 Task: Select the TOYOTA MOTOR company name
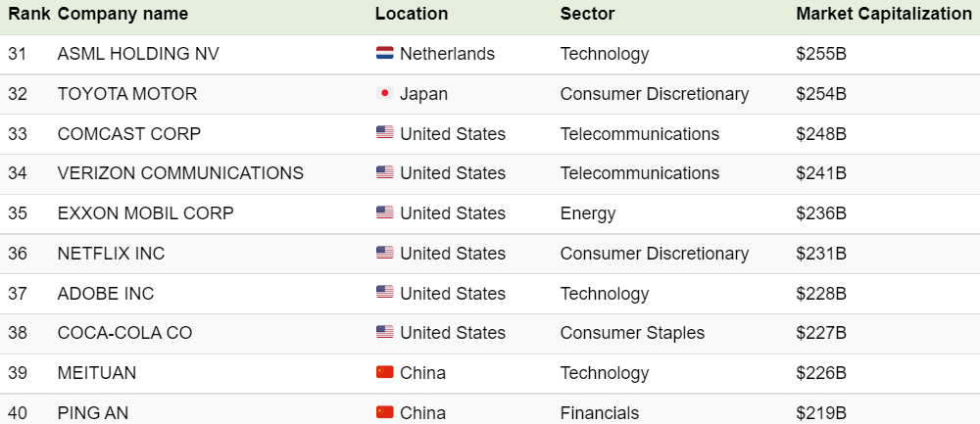[126, 94]
